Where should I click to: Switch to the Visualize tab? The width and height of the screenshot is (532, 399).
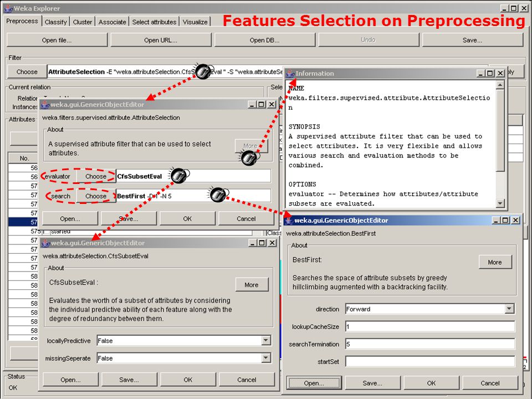coord(195,22)
